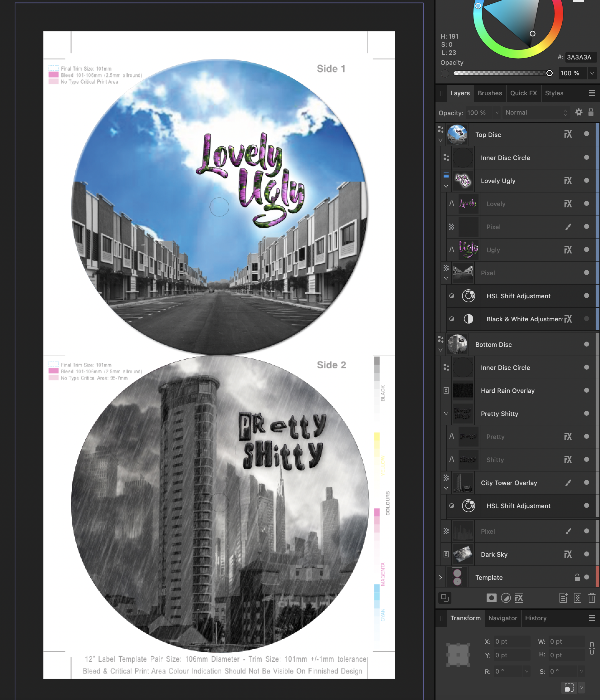Screen dimensions: 600x700
Task: Hide the Lovely Ugly group layer
Action: tap(587, 180)
